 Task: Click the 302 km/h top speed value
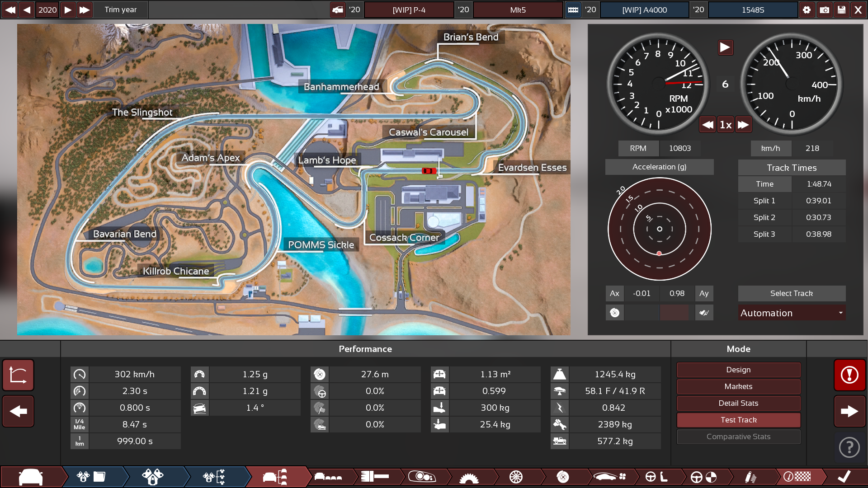[134, 374]
